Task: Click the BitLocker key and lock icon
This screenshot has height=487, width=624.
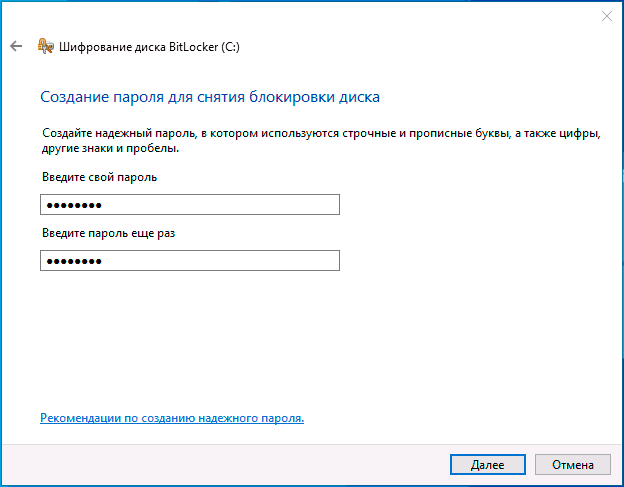Action: tap(46, 46)
